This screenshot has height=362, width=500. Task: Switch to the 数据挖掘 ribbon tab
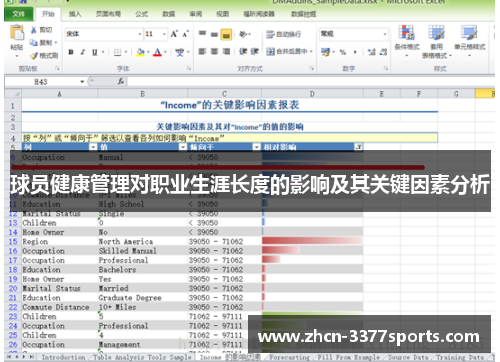pos(303,14)
